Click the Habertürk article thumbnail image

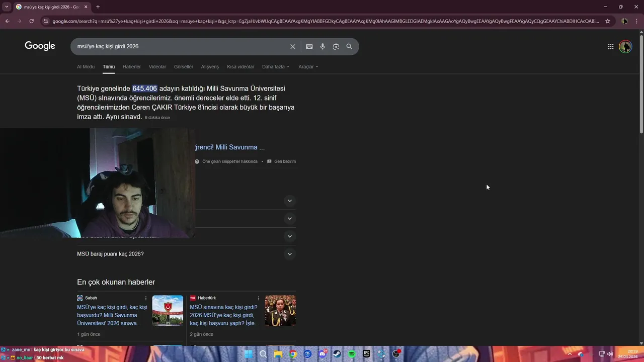coord(280,311)
